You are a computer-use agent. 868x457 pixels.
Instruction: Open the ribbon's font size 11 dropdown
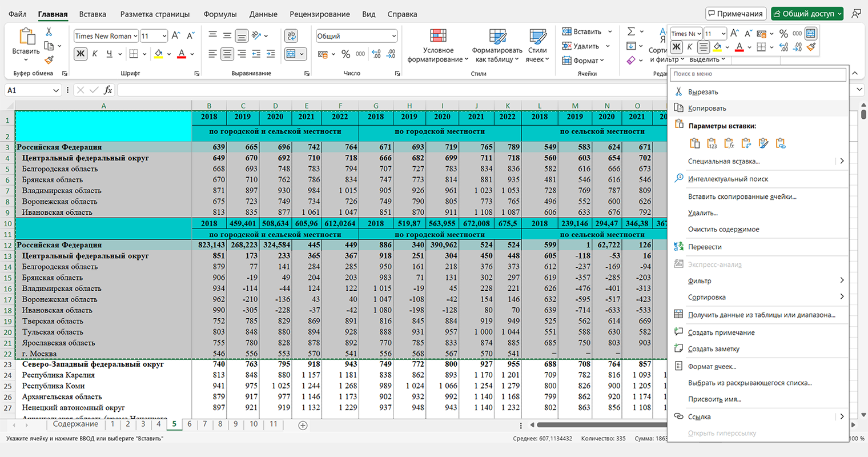(x=164, y=36)
